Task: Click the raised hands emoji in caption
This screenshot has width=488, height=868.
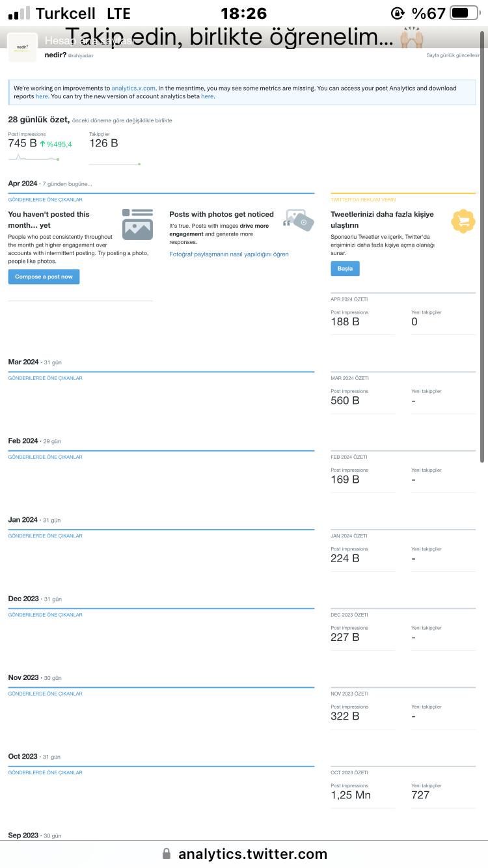Action: tap(411, 38)
